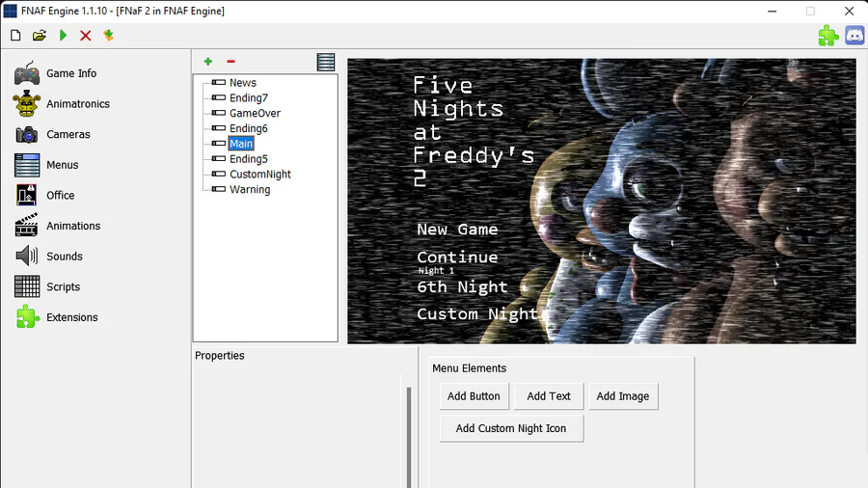
Task: Add a new menu with green plus
Action: click(x=208, y=62)
